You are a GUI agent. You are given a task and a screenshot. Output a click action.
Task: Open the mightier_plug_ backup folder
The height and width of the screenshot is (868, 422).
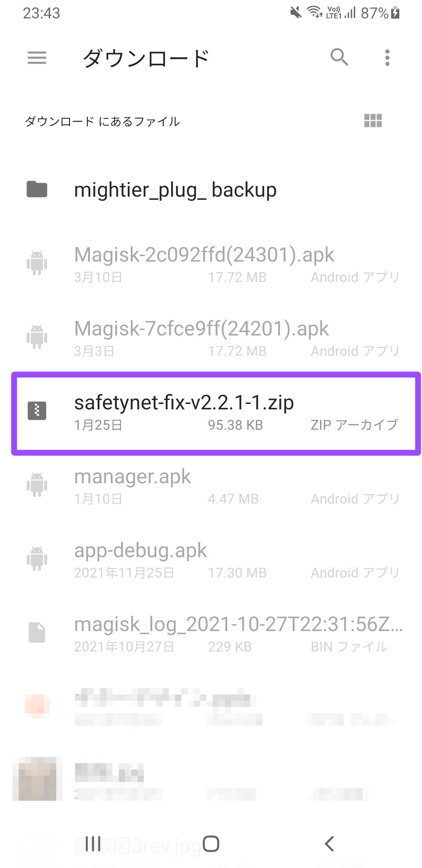(x=211, y=190)
